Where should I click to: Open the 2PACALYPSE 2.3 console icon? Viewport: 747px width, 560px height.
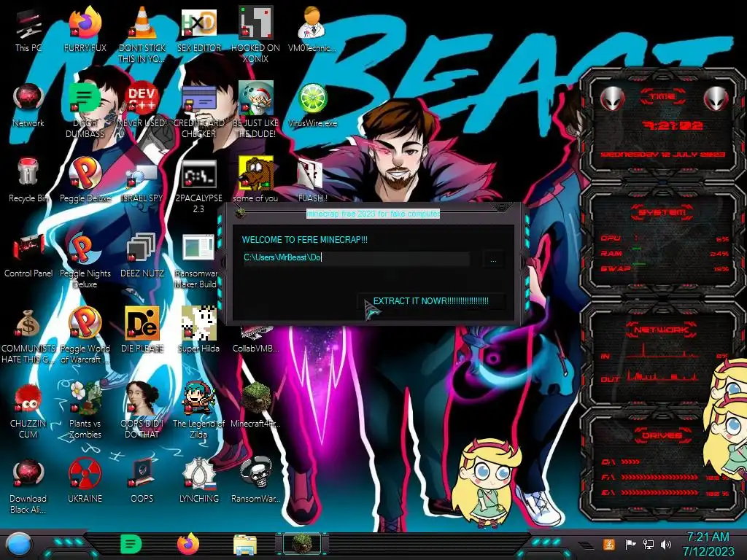(x=198, y=186)
